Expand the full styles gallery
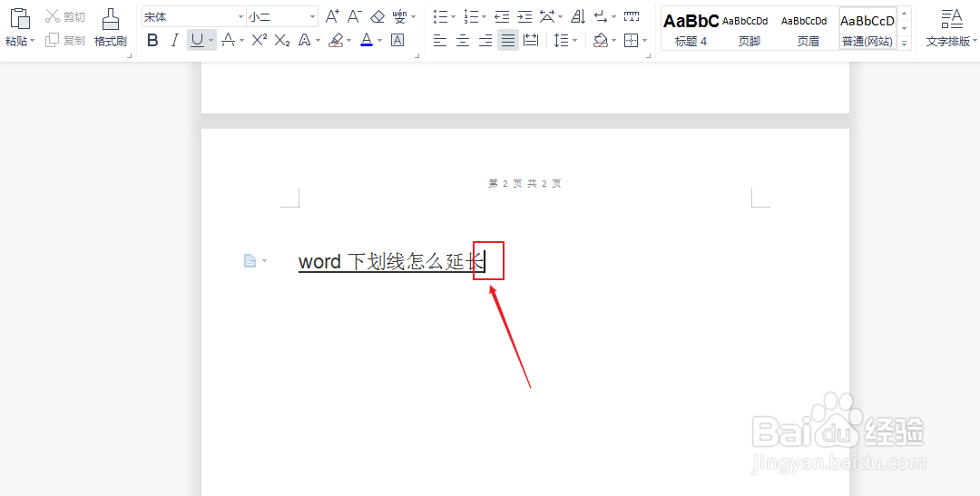Viewport: 980px width, 496px height. 905,44
